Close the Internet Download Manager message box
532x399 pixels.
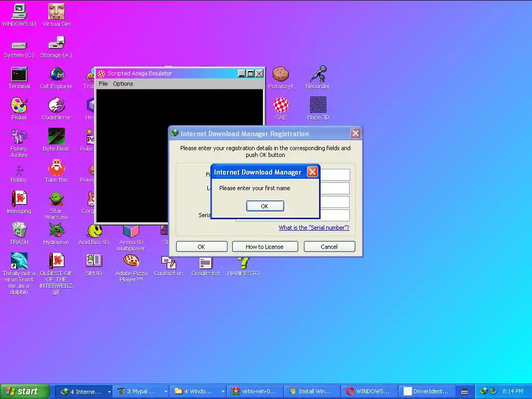(x=312, y=171)
